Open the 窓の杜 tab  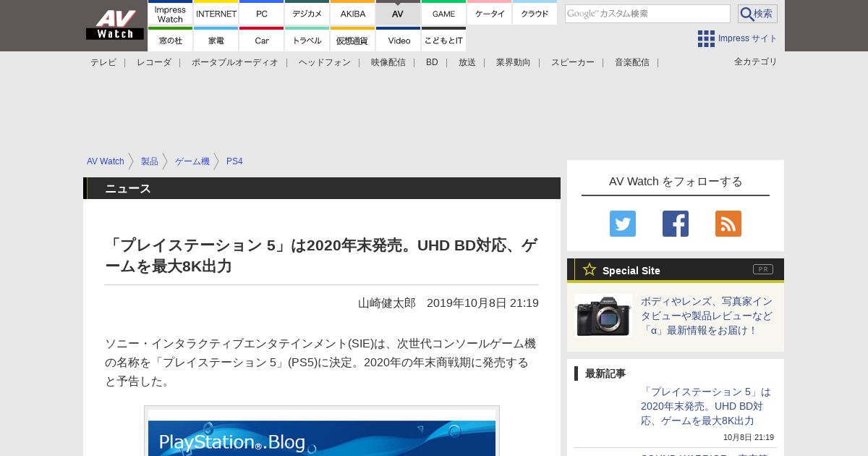click(170, 40)
